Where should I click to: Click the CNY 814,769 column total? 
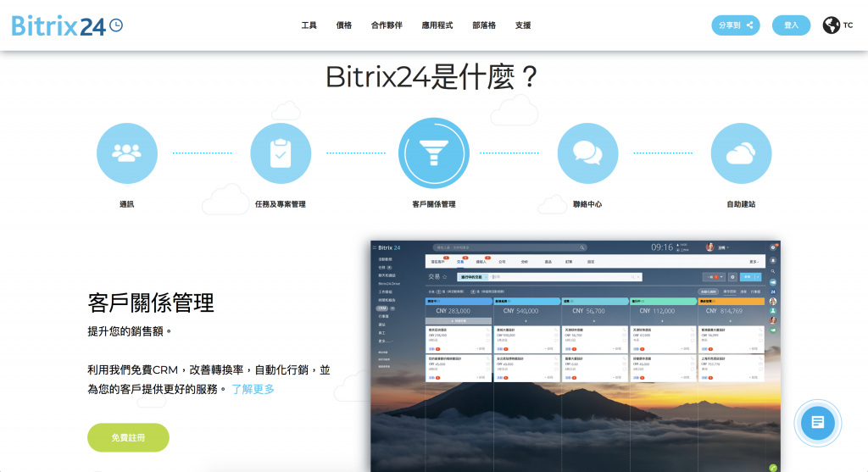pyautogui.click(x=724, y=311)
